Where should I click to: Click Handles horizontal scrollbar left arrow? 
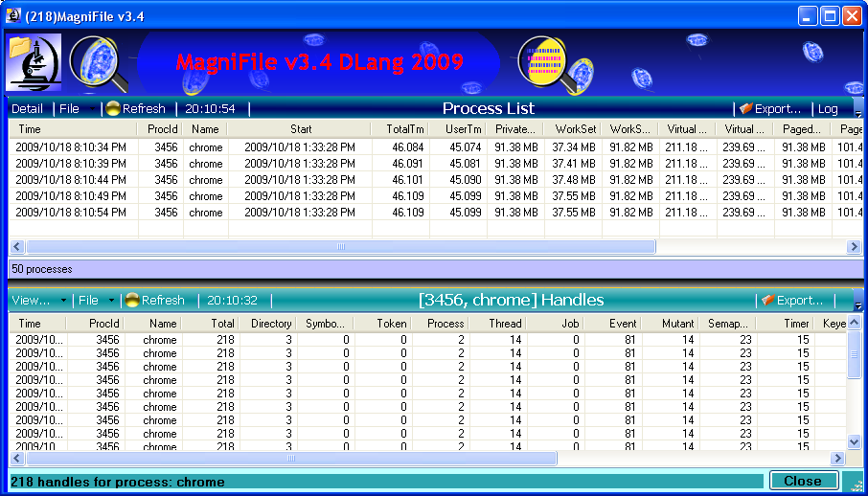pyautogui.click(x=16, y=459)
